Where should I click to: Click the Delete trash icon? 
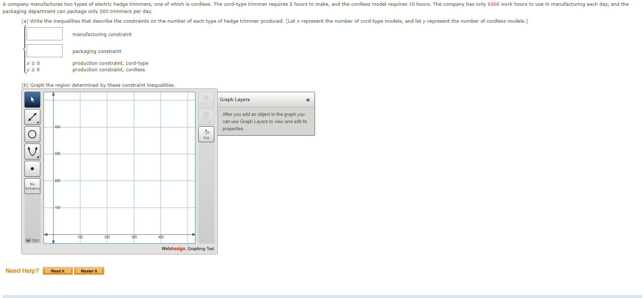(206, 117)
